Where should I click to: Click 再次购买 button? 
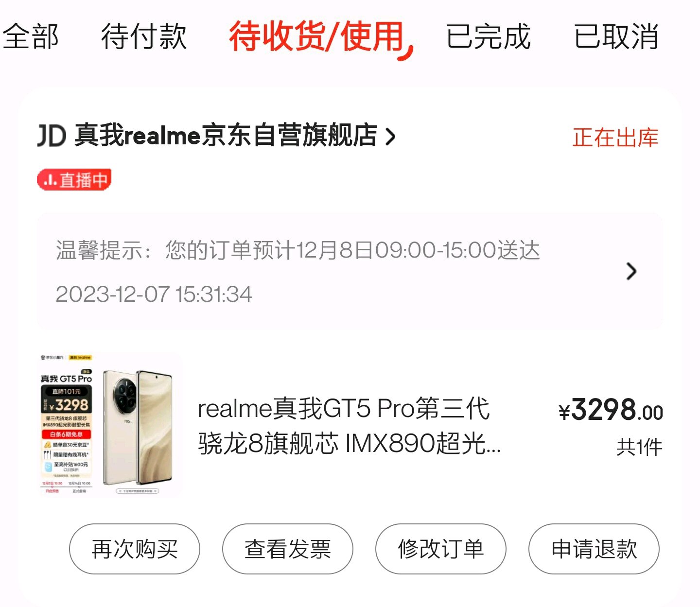pyautogui.click(x=135, y=549)
